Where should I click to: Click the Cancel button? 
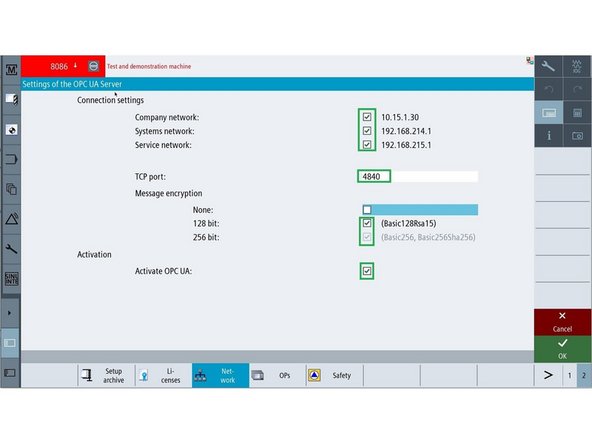point(562,322)
